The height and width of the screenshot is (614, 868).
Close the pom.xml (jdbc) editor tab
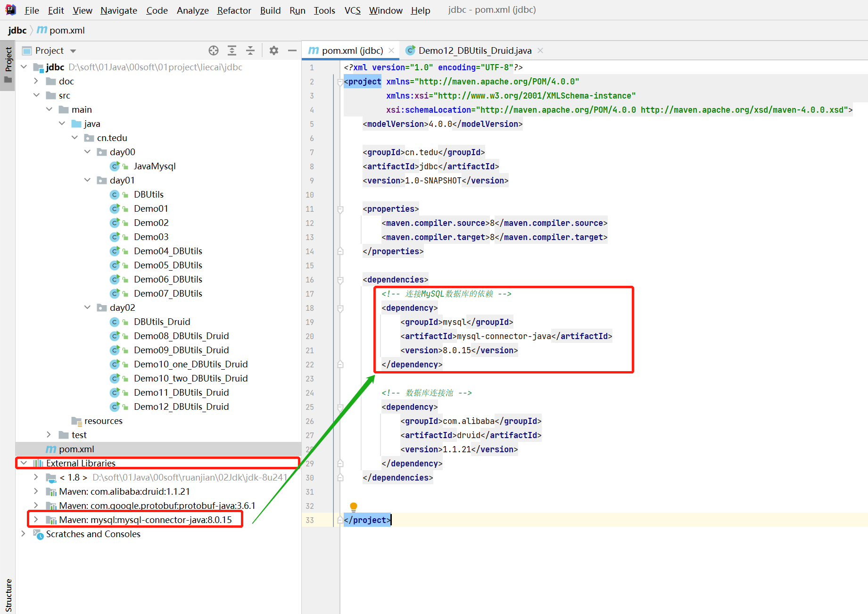pos(391,50)
